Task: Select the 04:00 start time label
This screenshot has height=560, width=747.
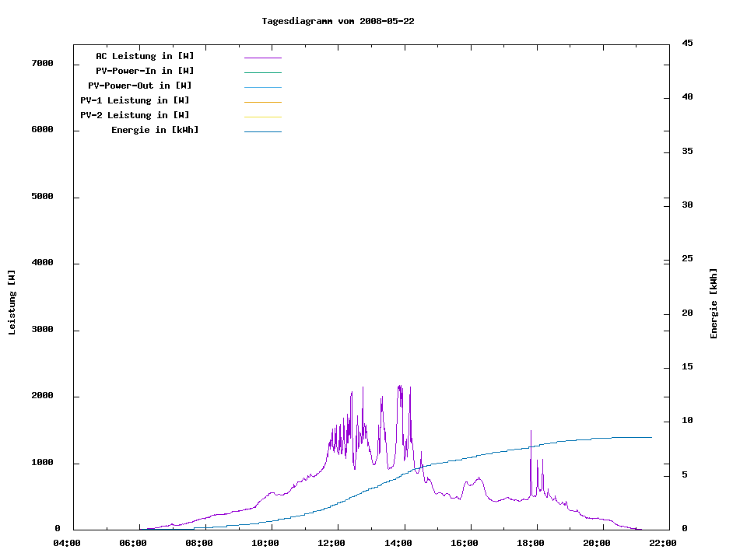Action: click(66, 543)
